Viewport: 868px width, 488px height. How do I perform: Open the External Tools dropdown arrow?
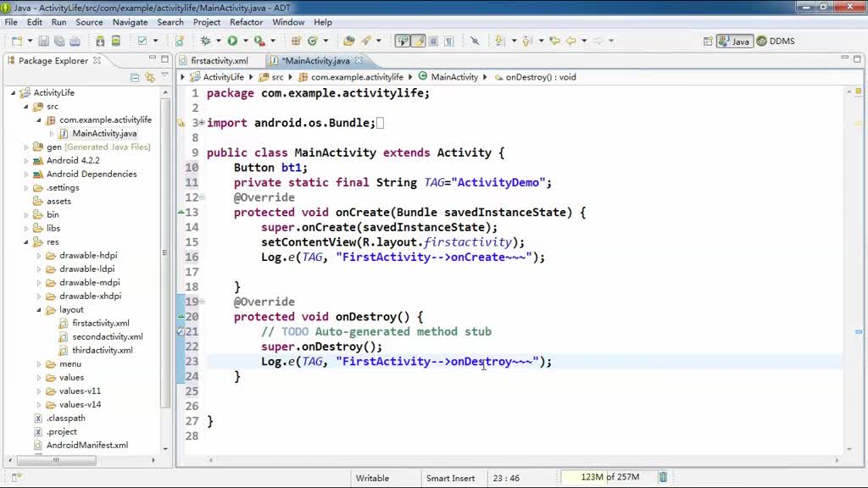pos(272,41)
